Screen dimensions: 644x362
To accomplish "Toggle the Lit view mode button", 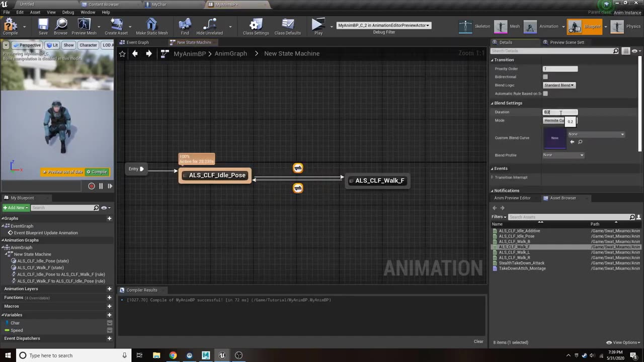I will pos(52,45).
